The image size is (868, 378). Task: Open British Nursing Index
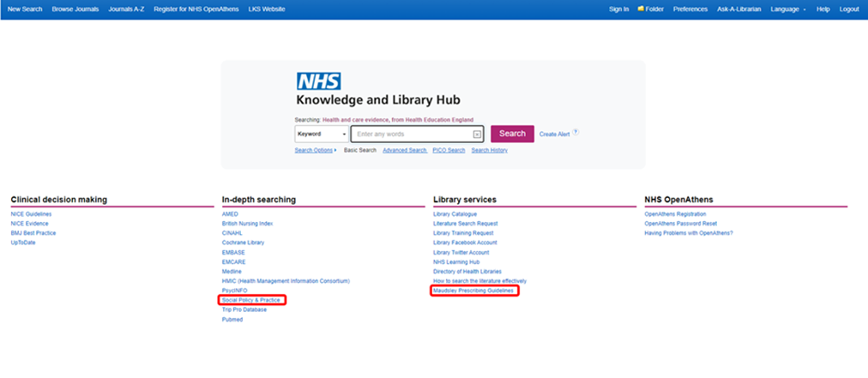247,224
